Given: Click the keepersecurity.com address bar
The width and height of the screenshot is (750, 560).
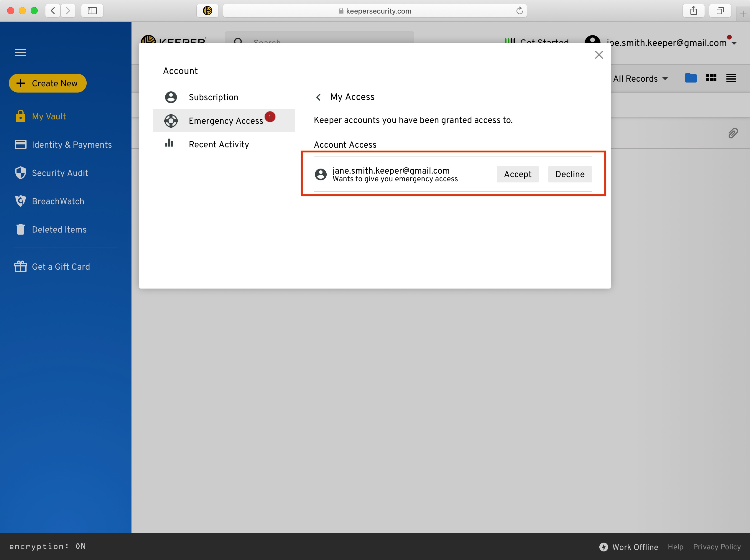Looking at the screenshot, I should tap(375, 11).
